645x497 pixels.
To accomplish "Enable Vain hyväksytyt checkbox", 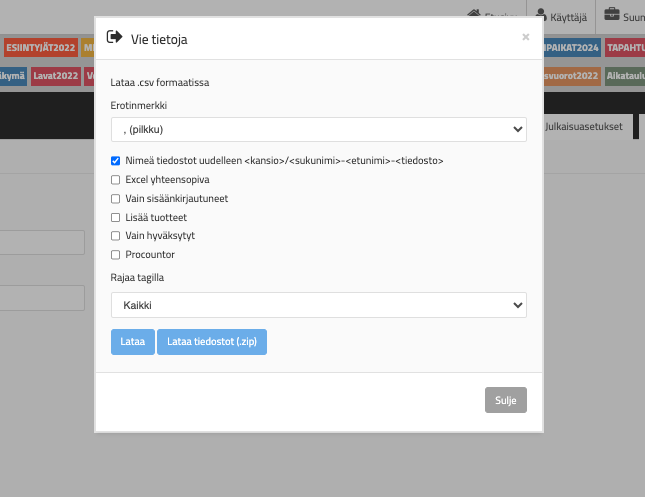I will [116, 236].
